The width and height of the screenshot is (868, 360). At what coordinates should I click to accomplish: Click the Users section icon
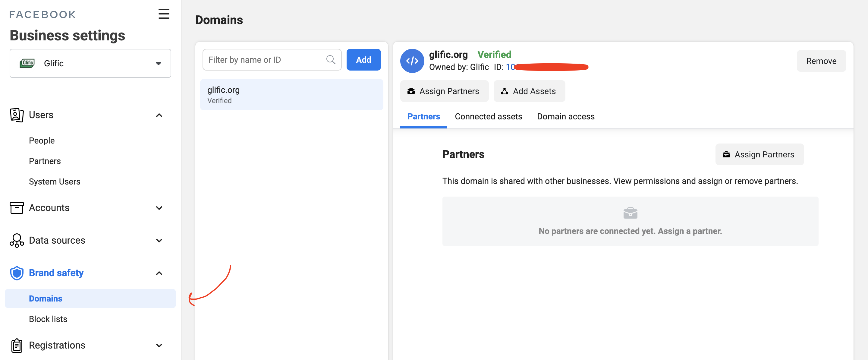pos(17,115)
